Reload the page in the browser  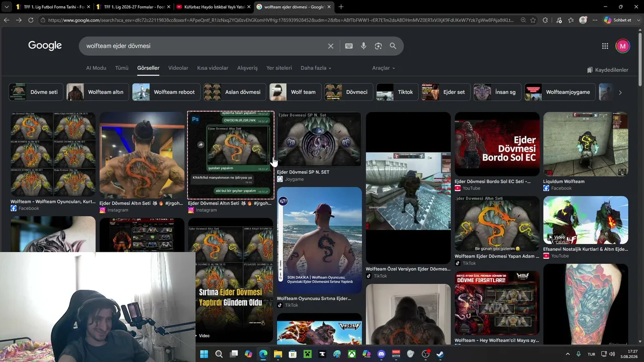tap(31, 20)
